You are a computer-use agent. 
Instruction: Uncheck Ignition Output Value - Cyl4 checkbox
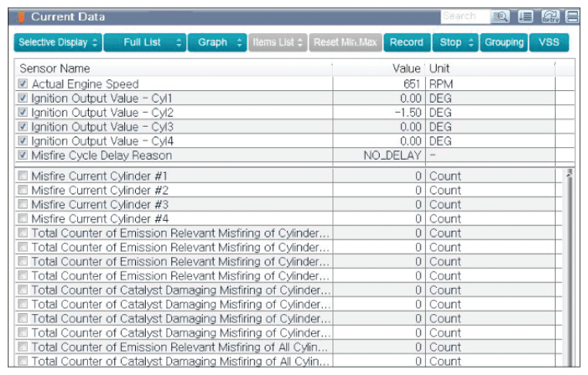(x=23, y=141)
